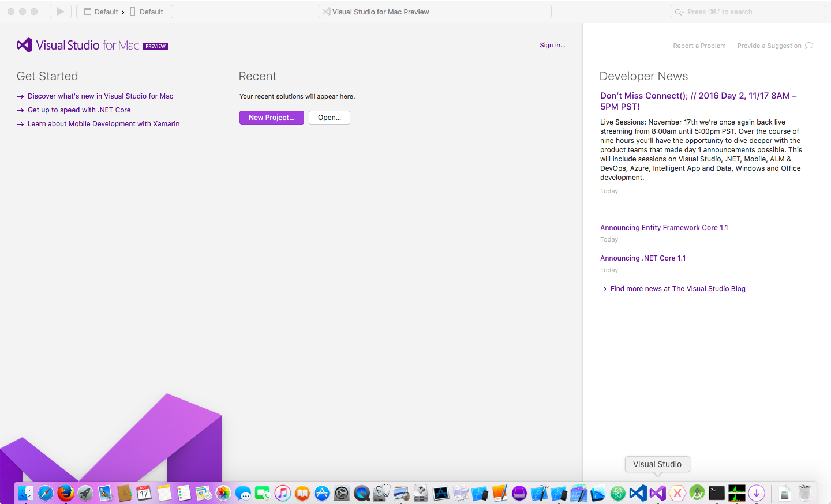Viewport: 831px width, 504px height.
Task: Open Find more news at Visual Studio Blog
Action: click(678, 289)
